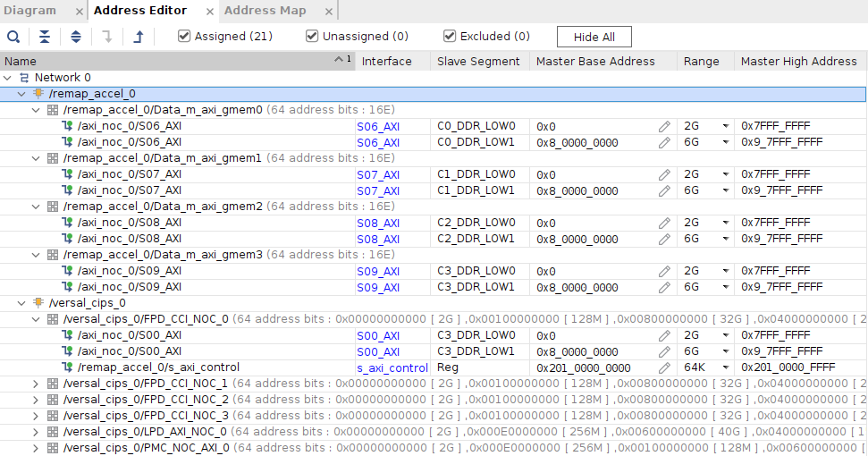Collapse the Network 0 tree node
The image size is (868, 456).
(7, 78)
